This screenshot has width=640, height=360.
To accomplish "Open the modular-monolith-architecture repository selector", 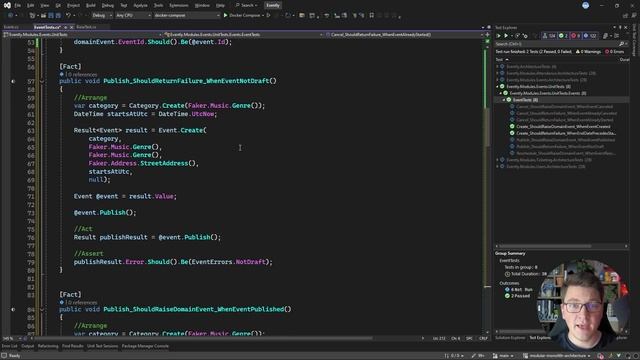I will pos(557,356).
